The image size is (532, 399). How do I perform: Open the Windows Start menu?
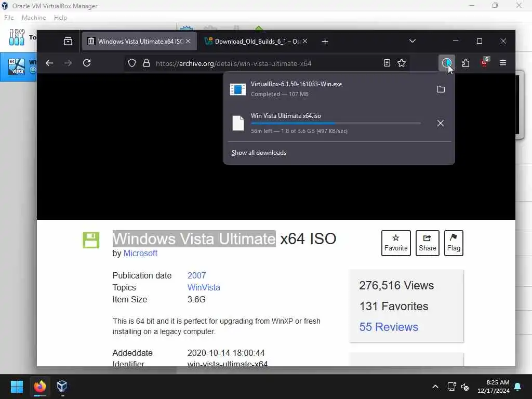17,387
